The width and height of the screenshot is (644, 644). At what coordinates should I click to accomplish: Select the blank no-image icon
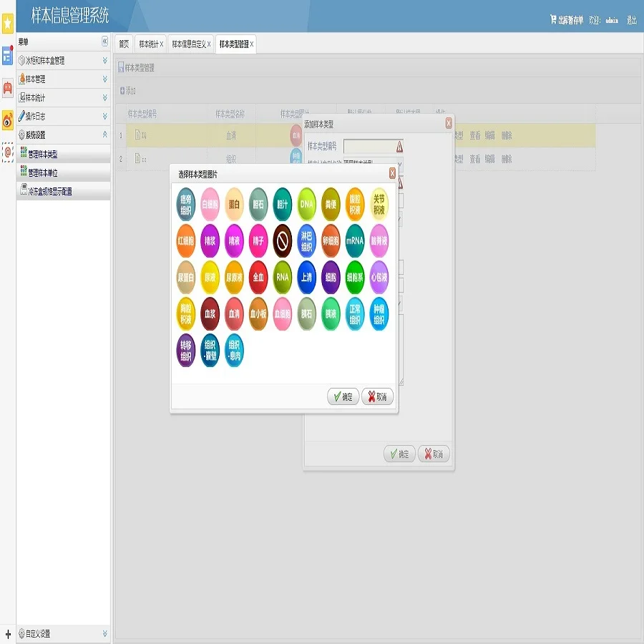pos(283,240)
